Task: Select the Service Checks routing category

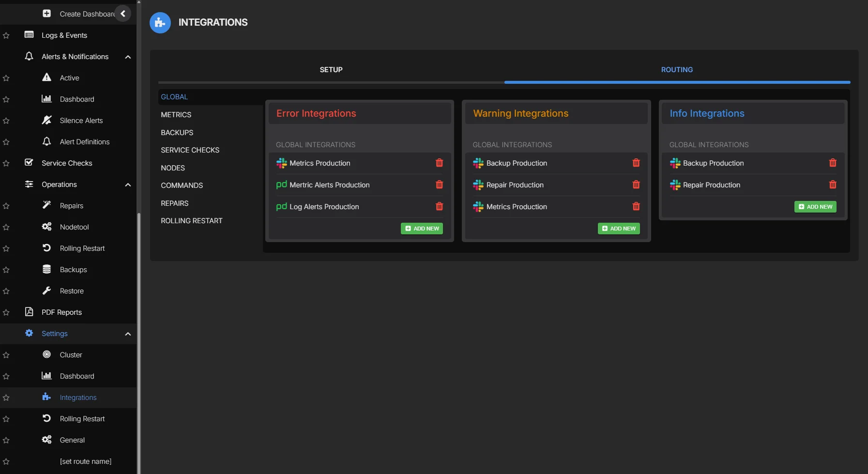Action: pos(190,150)
